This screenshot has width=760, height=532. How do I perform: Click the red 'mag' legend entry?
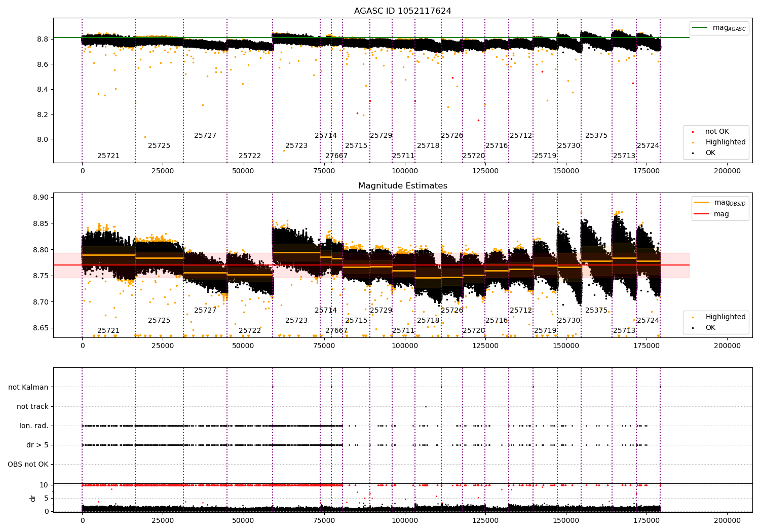(x=712, y=214)
